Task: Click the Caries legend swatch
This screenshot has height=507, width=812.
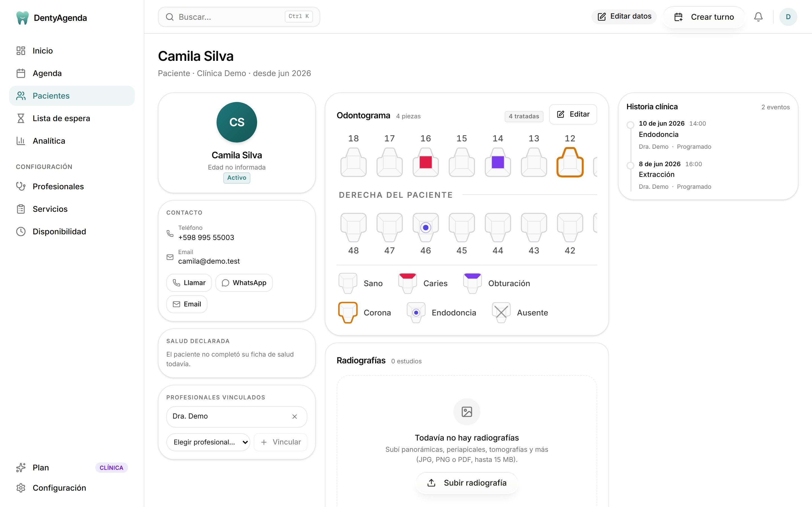Action: click(407, 283)
